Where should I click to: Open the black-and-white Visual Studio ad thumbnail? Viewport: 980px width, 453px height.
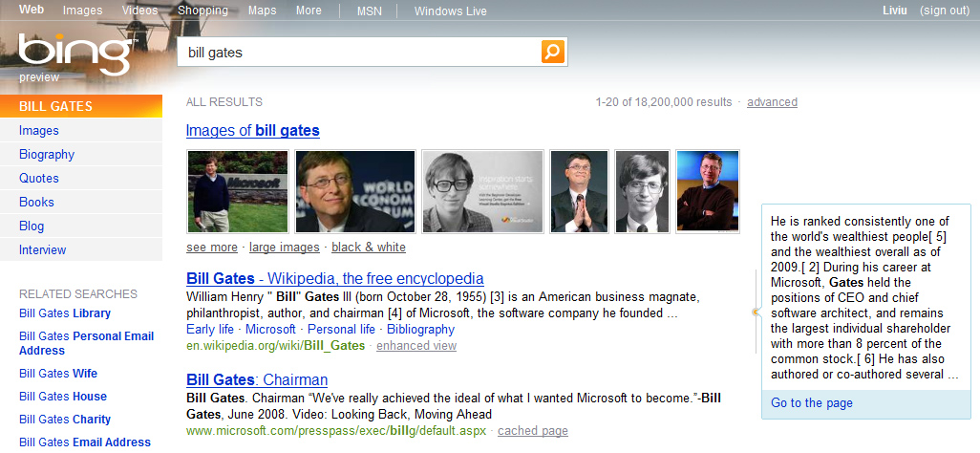[482, 191]
